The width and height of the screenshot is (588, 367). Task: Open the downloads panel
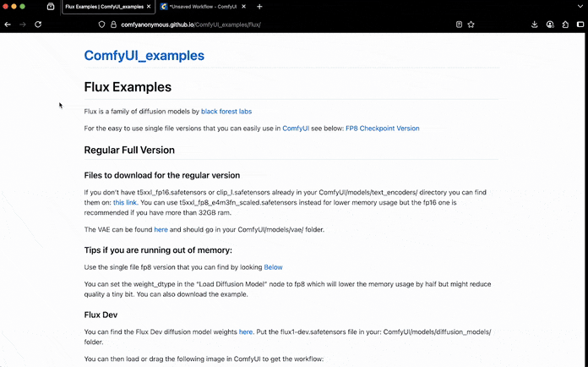pos(535,25)
